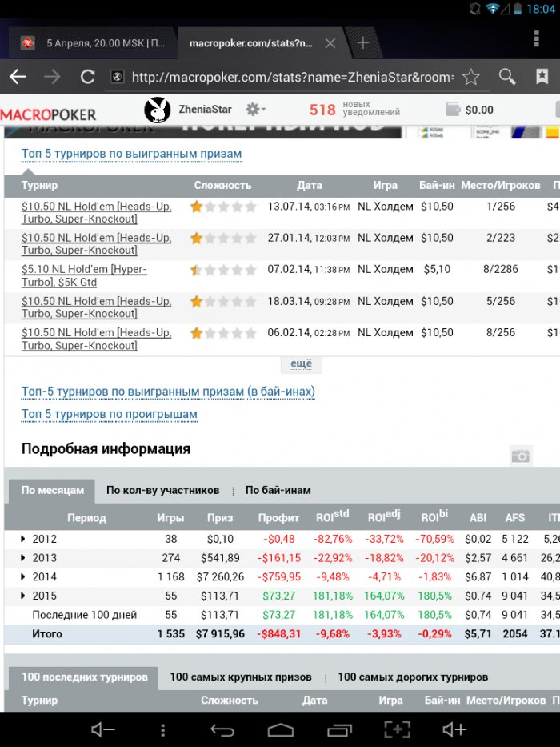Bookmark page with the star icon

click(x=471, y=77)
